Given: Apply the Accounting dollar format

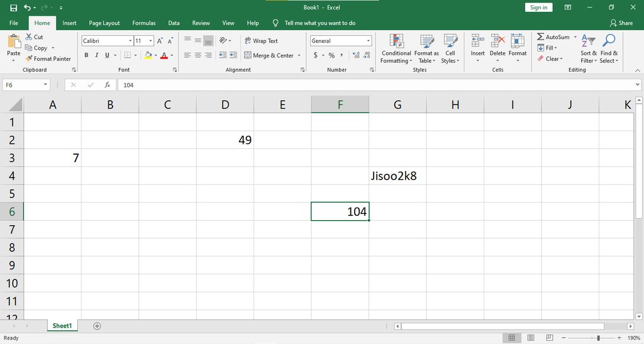Looking at the screenshot, I should click(316, 55).
